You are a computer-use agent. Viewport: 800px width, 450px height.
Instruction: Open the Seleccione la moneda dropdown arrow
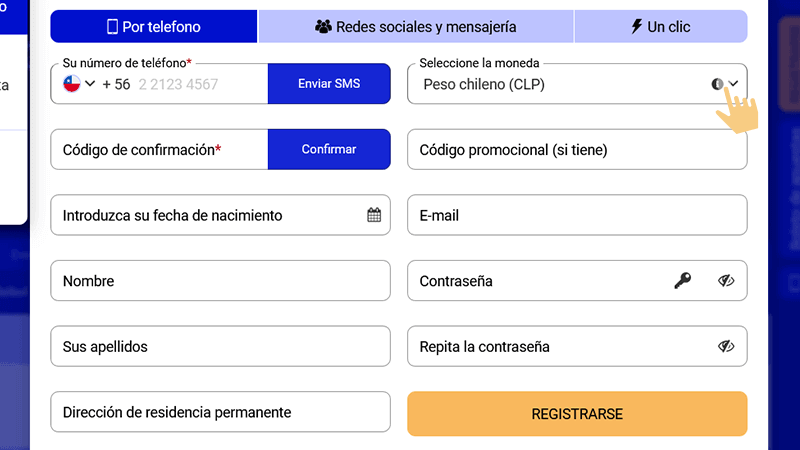pyautogui.click(x=733, y=84)
